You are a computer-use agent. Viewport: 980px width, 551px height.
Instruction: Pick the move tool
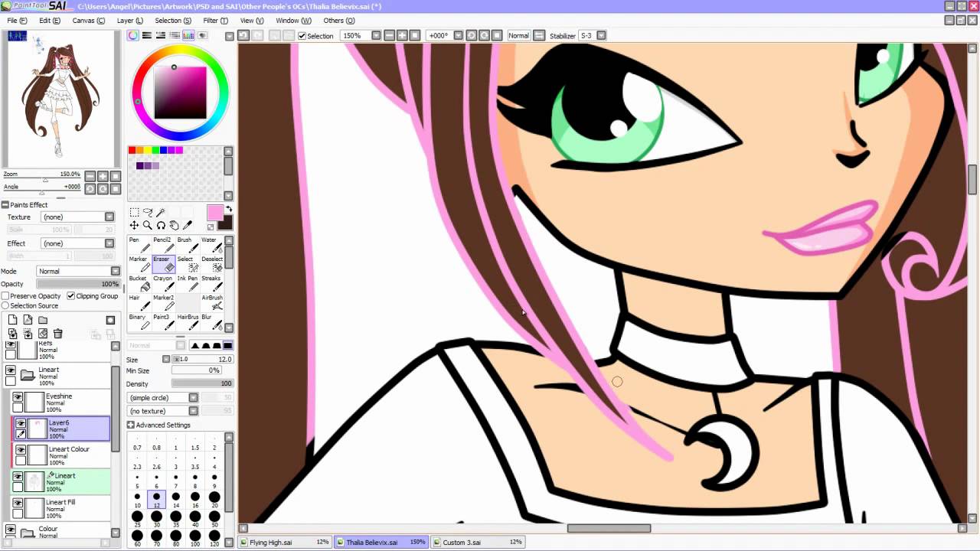pyautogui.click(x=134, y=225)
